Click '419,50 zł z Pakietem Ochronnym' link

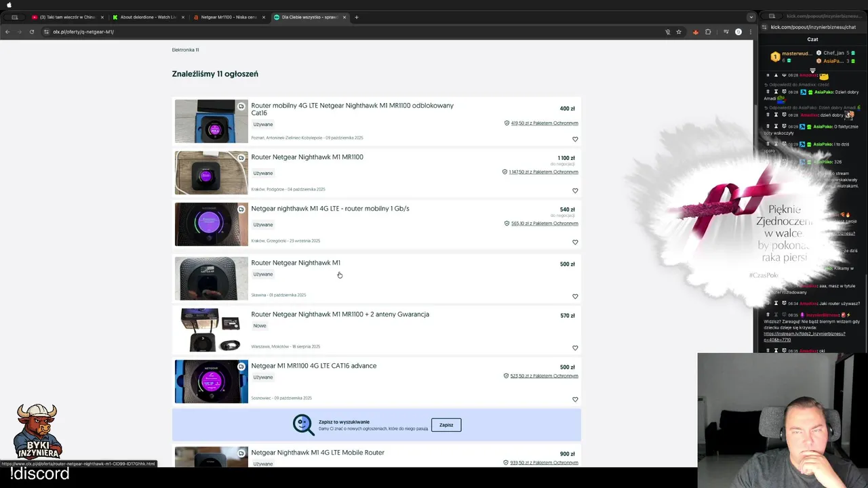[545, 123]
